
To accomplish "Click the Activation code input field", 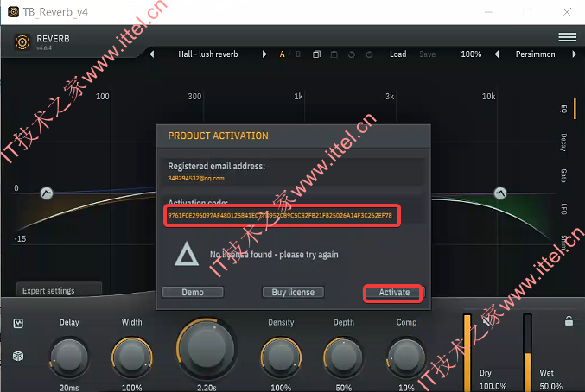I will coord(282,215).
